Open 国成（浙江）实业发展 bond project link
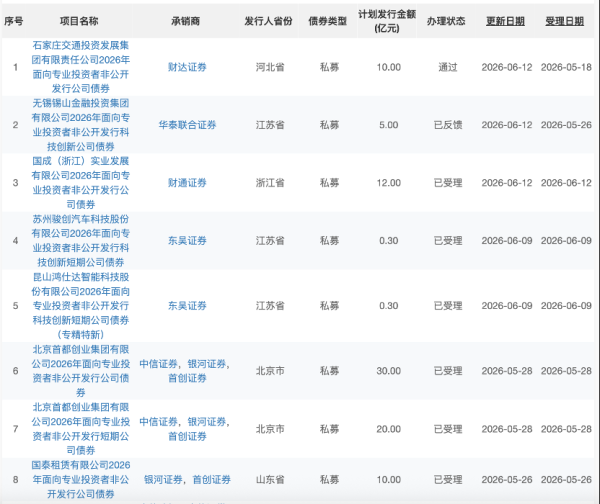Screen dimensions: 600x504 [81, 183]
